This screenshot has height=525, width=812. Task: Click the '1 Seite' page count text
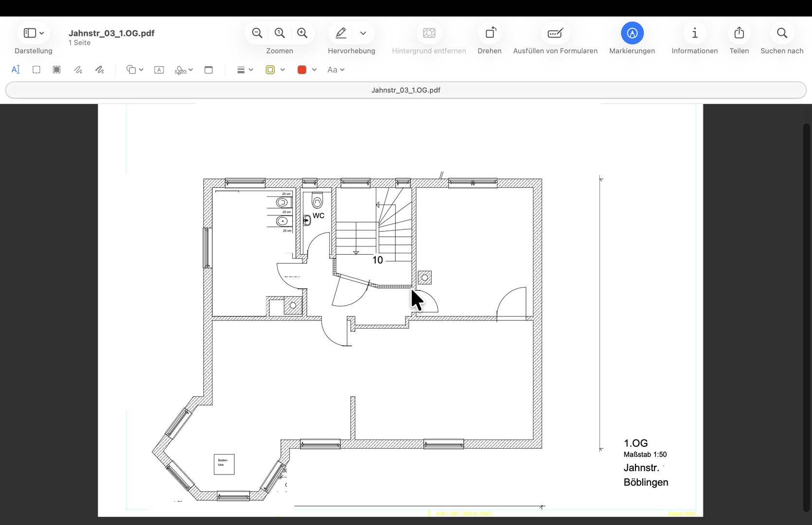pyautogui.click(x=79, y=43)
